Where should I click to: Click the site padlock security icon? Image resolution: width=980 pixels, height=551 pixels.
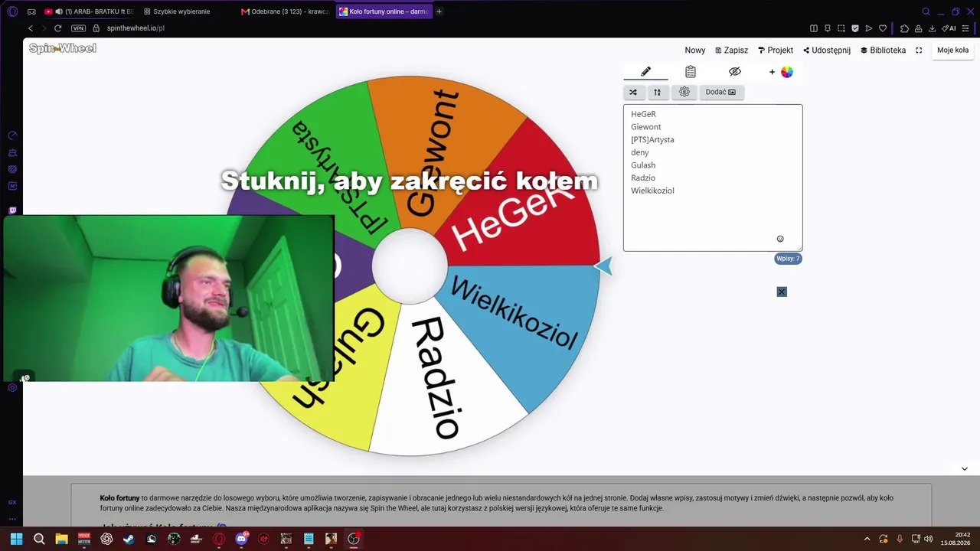[x=96, y=28]
